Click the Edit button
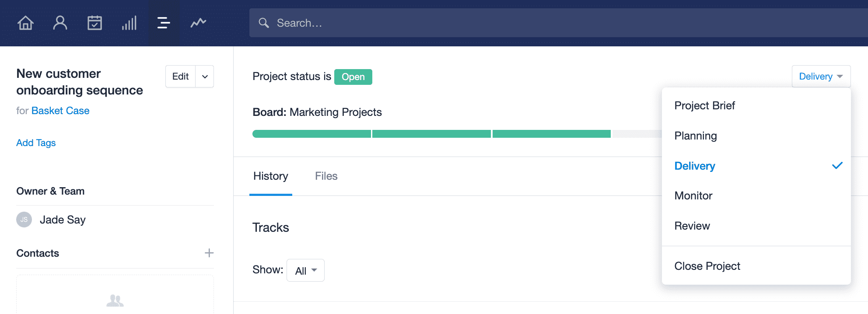Viewport: 868px width, 314px height. tap(180, 77)
